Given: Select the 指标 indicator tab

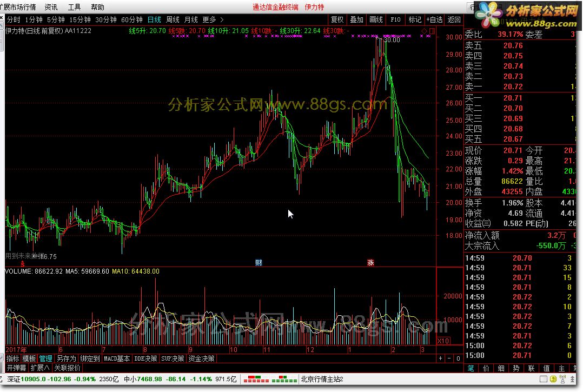Looking at the screenshot, I should (x=12, y=358).
